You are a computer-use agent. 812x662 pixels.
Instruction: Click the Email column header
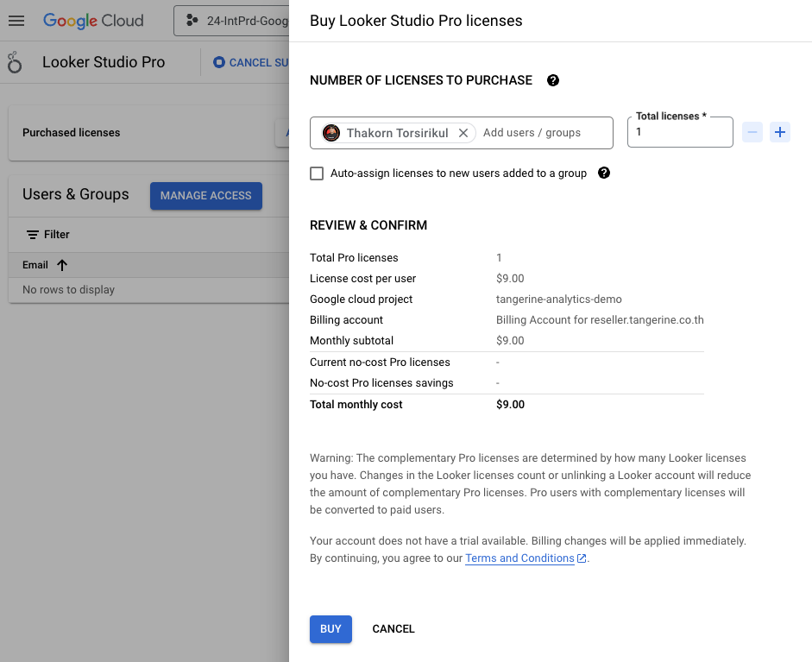(x=35, y=265)
